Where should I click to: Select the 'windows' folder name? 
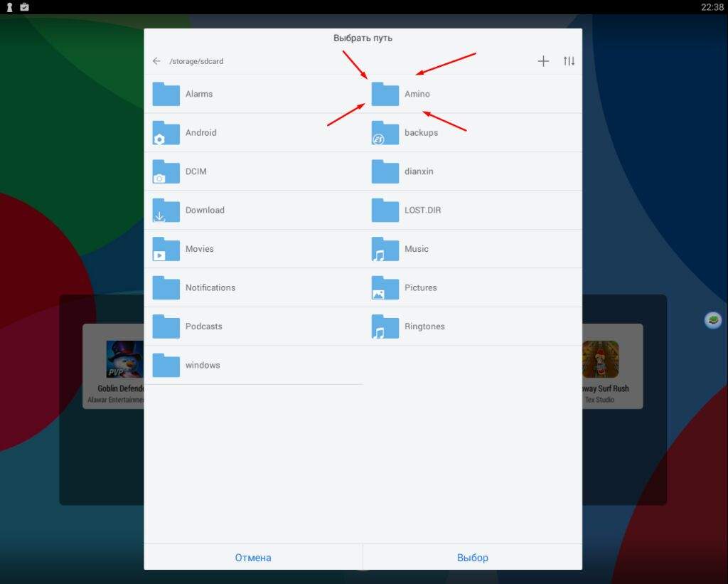click(x=203, y=365)
